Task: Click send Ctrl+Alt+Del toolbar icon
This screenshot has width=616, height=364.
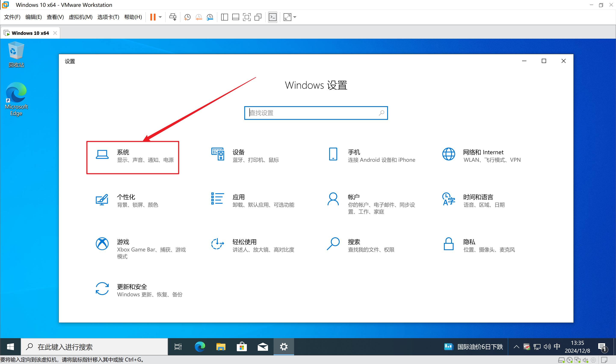Action: point(173,17)
